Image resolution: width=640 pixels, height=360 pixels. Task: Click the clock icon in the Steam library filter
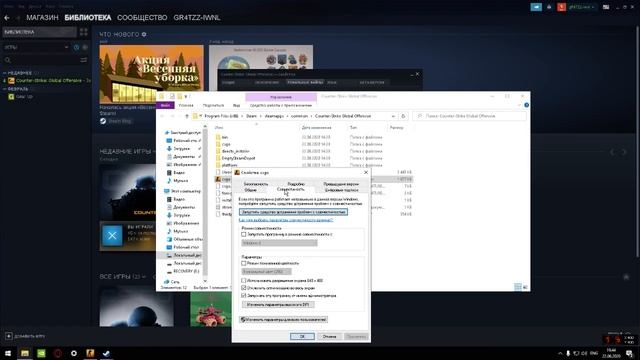pyautogui.click(x=76, y=47)
